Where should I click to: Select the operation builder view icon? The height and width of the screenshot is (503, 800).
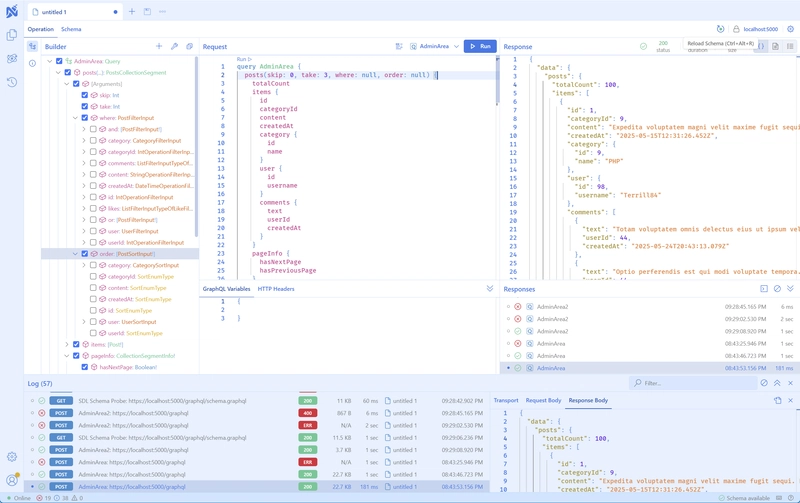[x=32, y=46]
